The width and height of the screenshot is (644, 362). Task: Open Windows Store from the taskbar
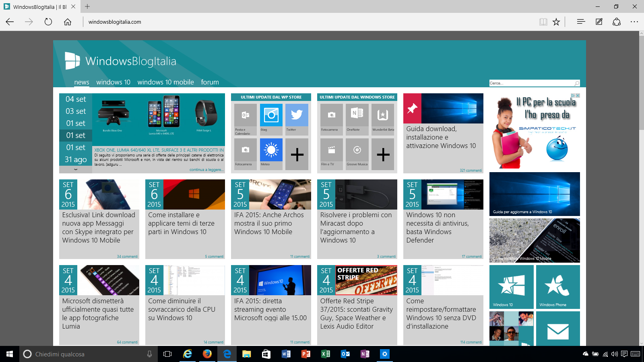click(x=266, y=354)
